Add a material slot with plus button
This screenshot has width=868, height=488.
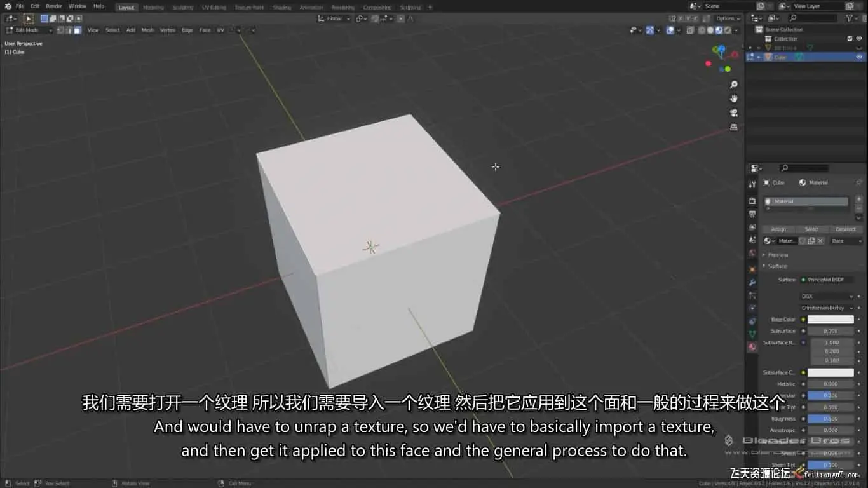tap(858, 199)
